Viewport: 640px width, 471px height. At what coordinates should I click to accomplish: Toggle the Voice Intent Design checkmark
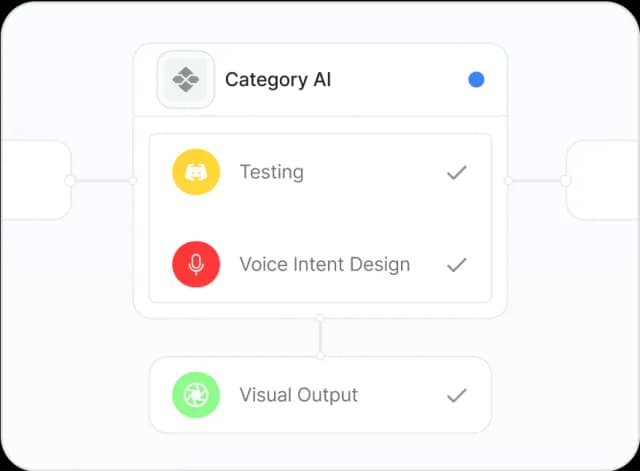[x=457, y=265]
